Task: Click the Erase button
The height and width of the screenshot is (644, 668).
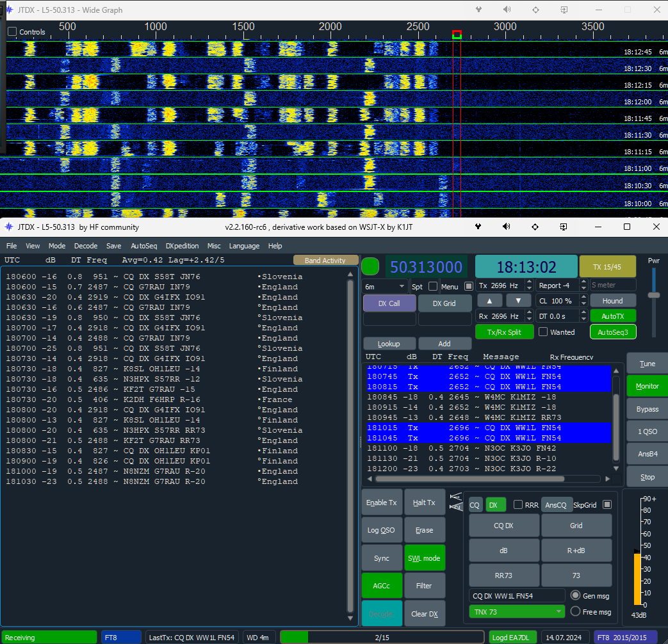Action: click(x=425, y=530)
